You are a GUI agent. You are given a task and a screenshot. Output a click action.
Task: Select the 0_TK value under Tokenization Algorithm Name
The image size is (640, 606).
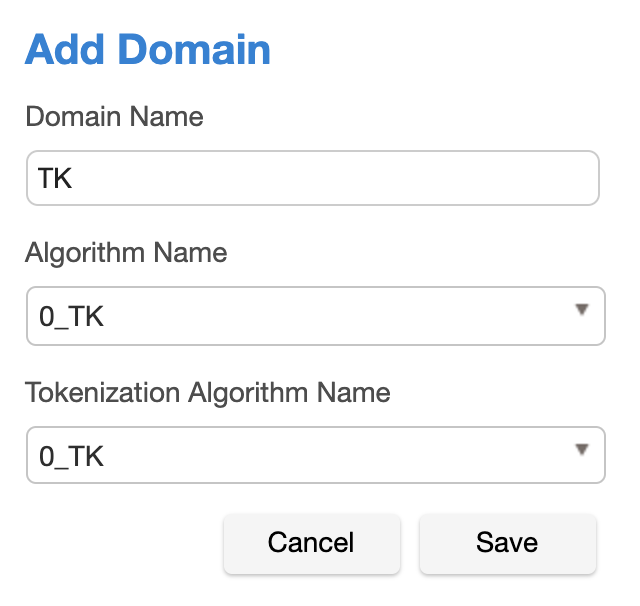click(x=71, y=456)
